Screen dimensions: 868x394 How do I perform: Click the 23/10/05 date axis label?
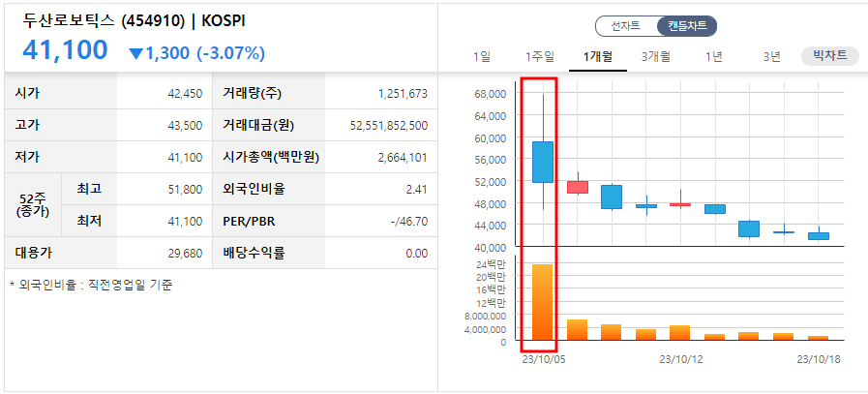pyautogui.click(x=543, y=360)
